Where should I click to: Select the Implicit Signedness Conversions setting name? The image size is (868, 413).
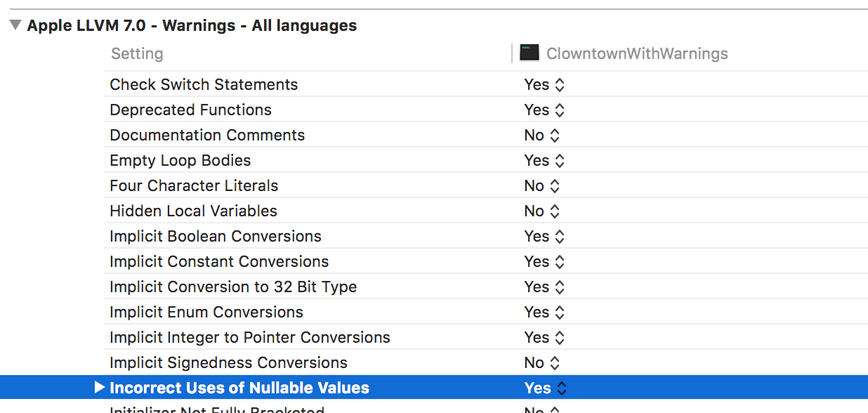228,363
